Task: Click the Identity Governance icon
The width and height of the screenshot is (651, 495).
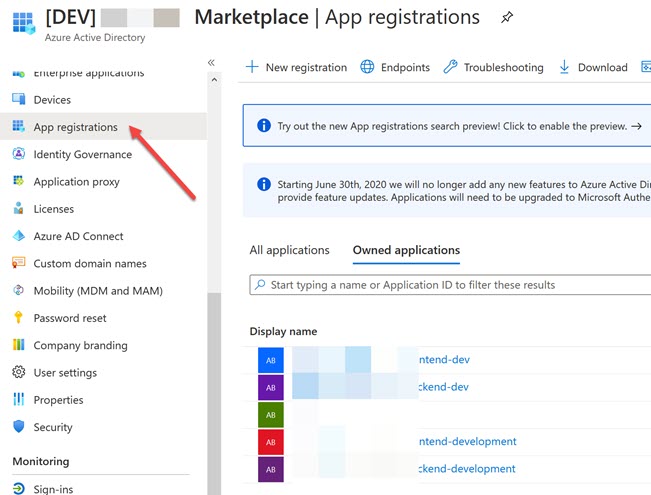Action: tap(19, 154)
